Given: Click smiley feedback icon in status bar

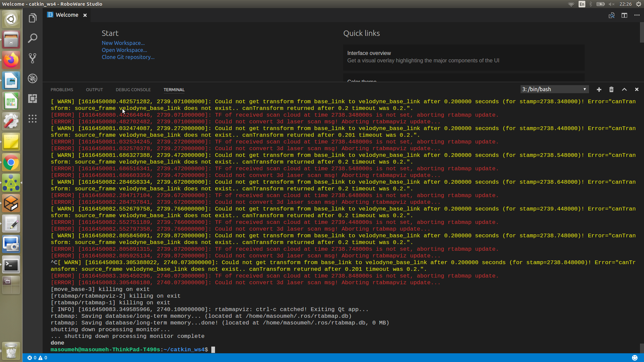Looking at the screenshot, I should coord(635,358).
